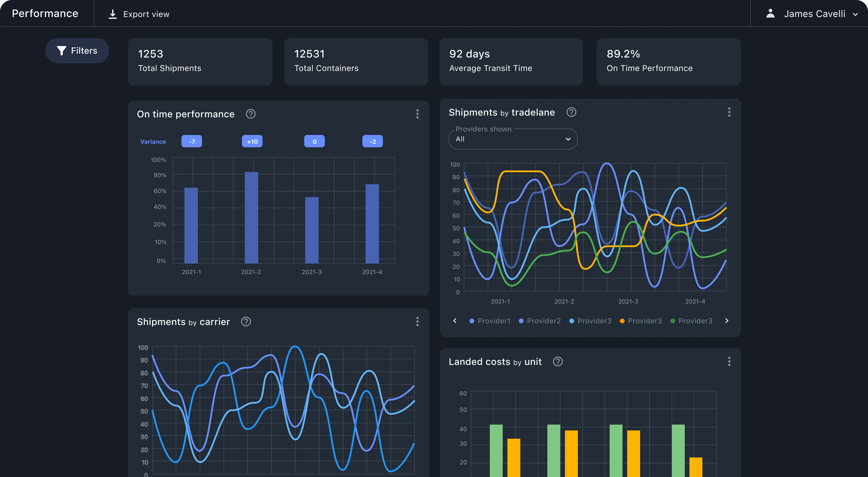Open options menu for On time performance card
Image resolution: width=868 pixels, height=477 pixels.
[417, 114]
